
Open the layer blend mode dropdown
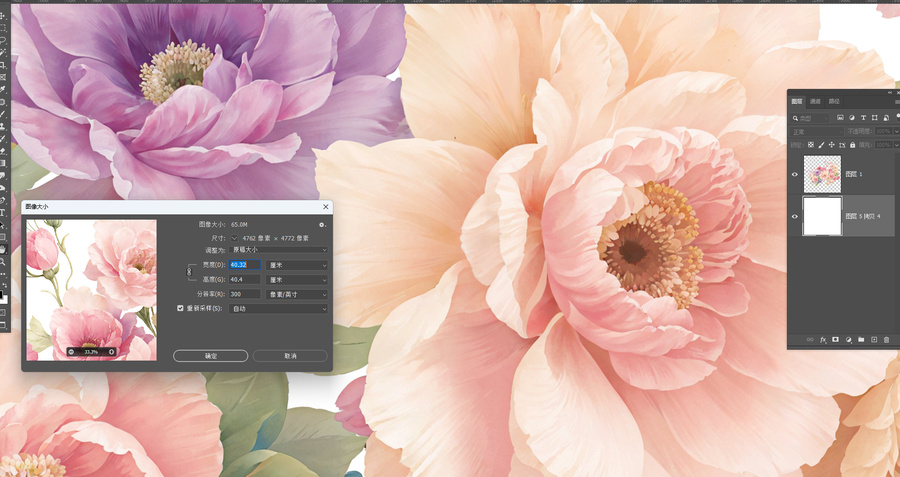[x=817, y=131]
